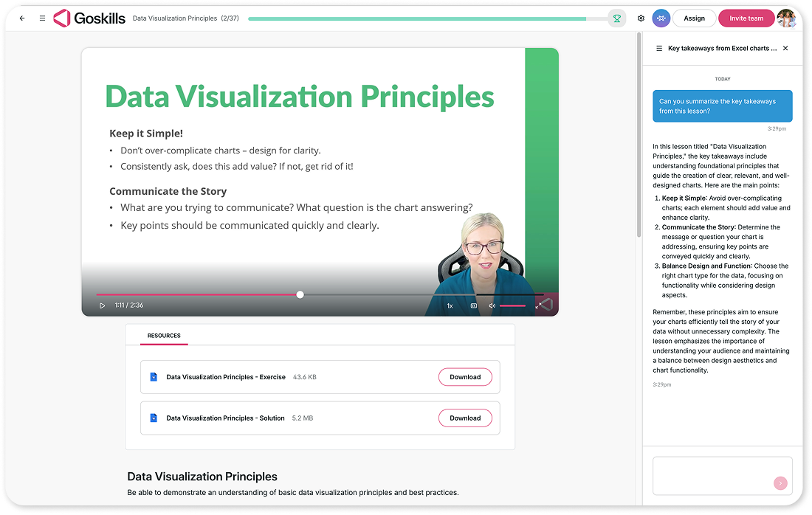Open the trophy achievements icon

[617, 18]
